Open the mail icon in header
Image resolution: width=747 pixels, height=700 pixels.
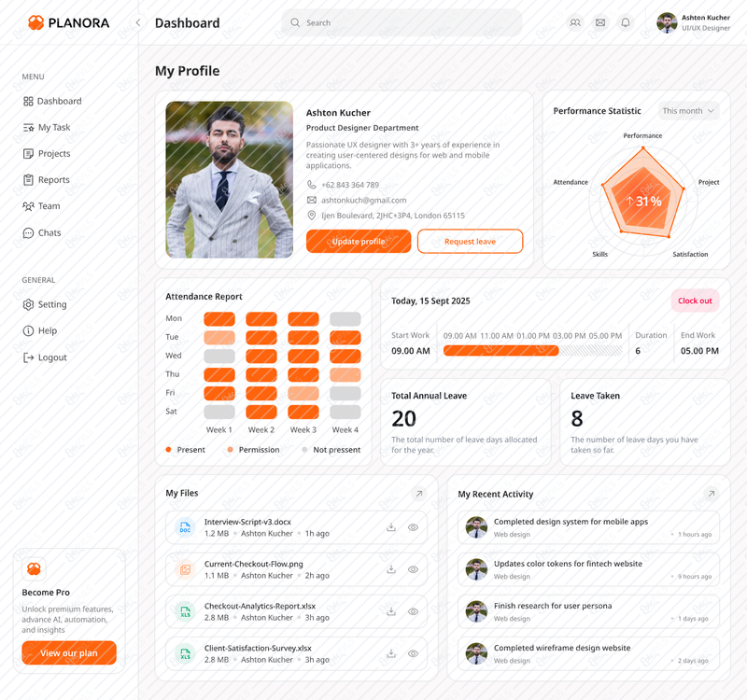point(600,22)
